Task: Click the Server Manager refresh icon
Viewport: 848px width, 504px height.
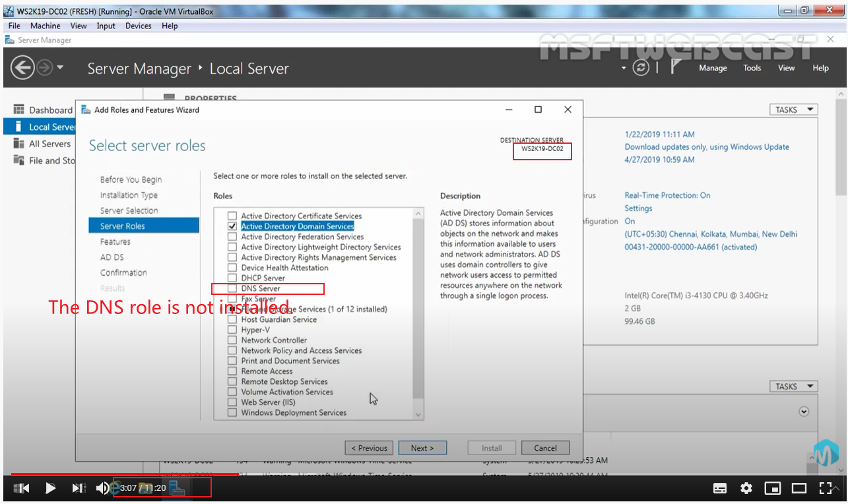Action: 641,68
